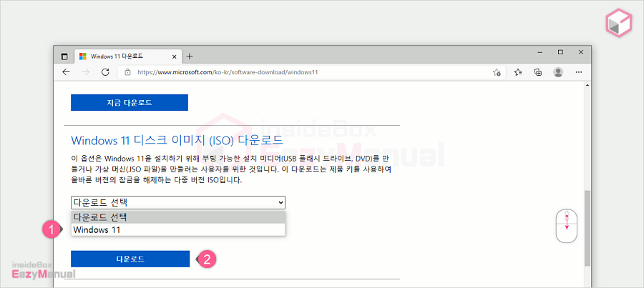Open the tab actions menu icon

click(x=64, y=56)
